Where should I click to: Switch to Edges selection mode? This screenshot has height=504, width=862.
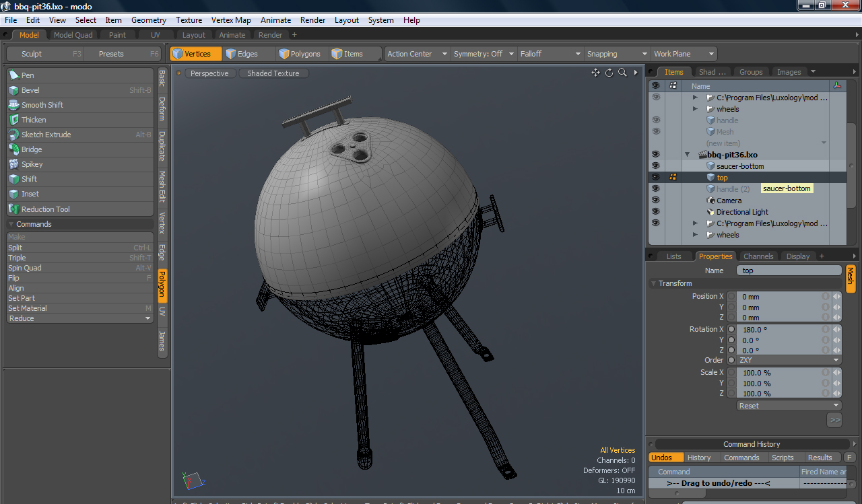click(x=248, y=54)
